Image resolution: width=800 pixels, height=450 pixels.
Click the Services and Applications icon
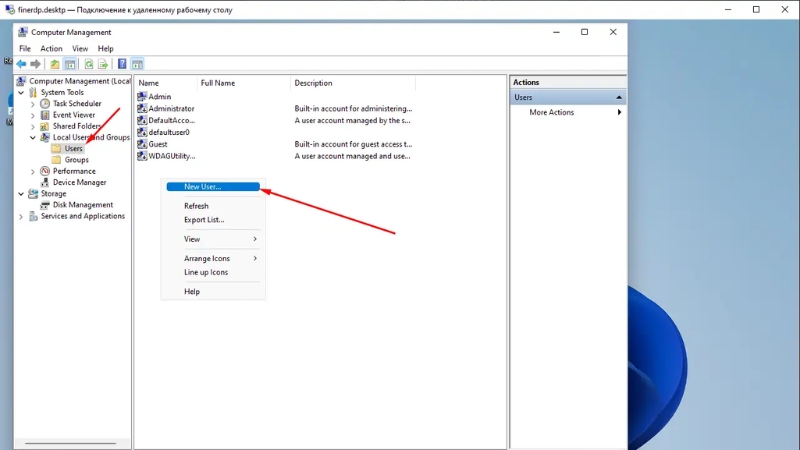pos(33,216)
